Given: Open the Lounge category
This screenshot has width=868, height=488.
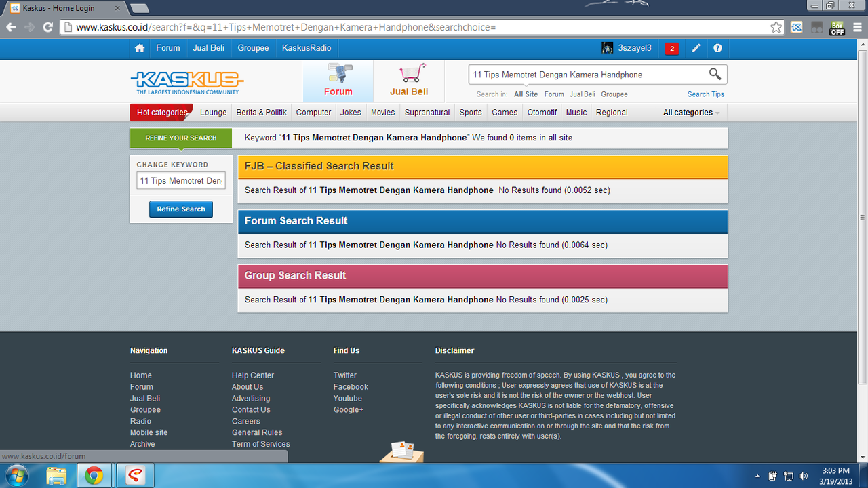Looking at the screenshot, I should pyautogui.click(x=214, y=113).
